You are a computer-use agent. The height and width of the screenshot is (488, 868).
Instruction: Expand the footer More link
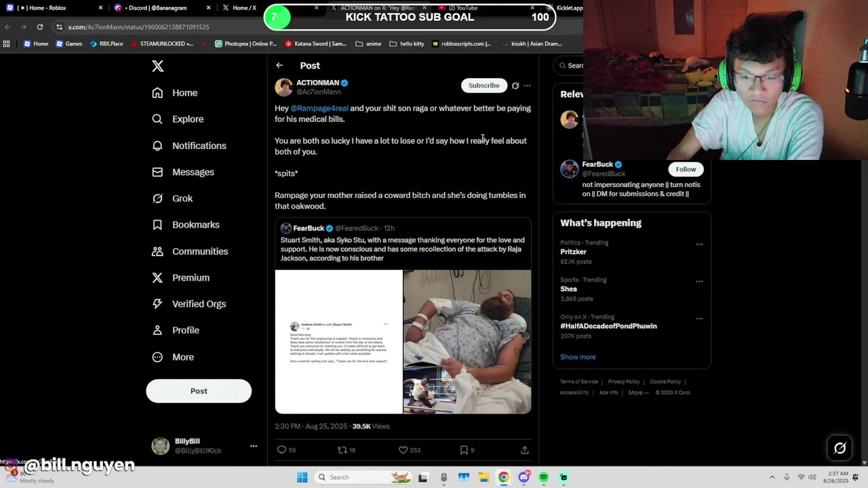[x=638, y=392]
